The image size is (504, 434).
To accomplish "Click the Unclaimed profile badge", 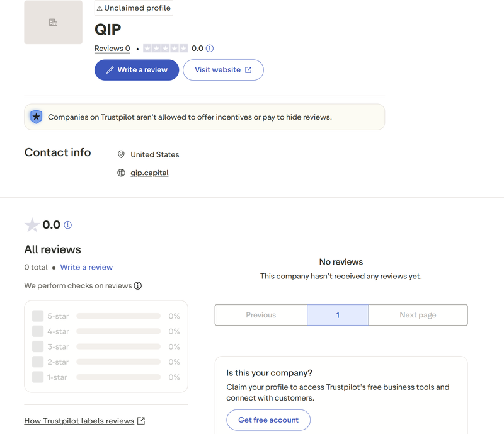I will click(x=134, y=8).
